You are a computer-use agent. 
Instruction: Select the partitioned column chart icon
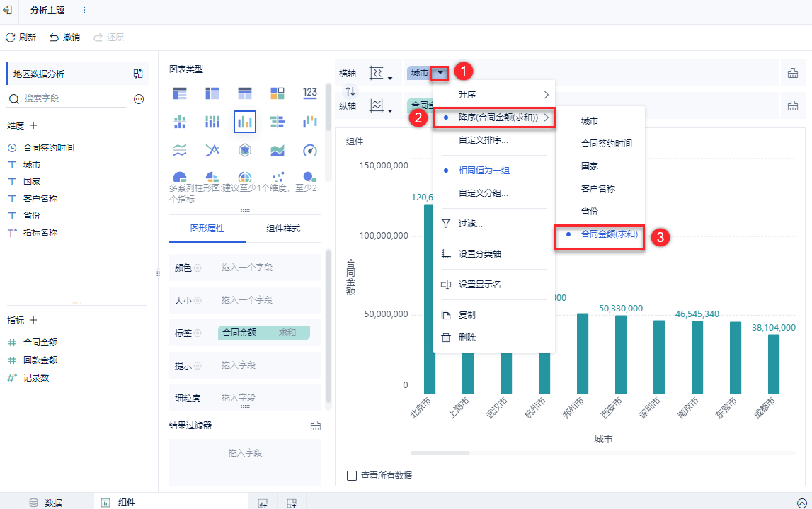(x=180, y=122)
